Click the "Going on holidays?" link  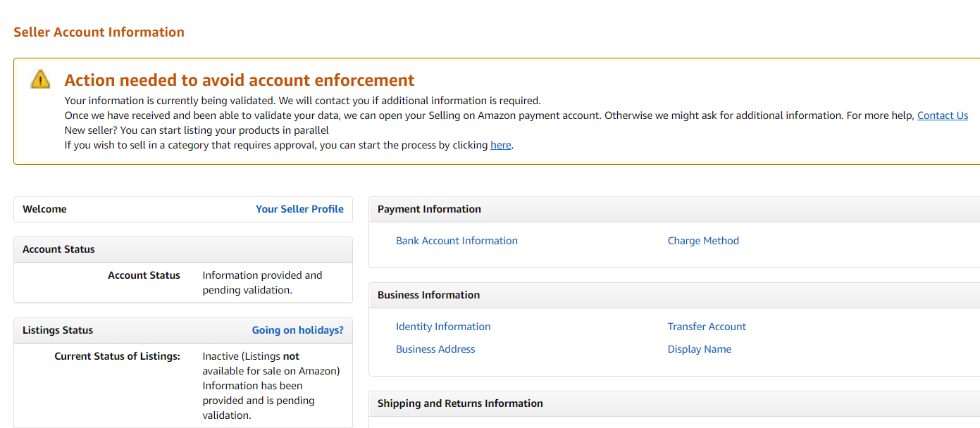tap(297, 330)
